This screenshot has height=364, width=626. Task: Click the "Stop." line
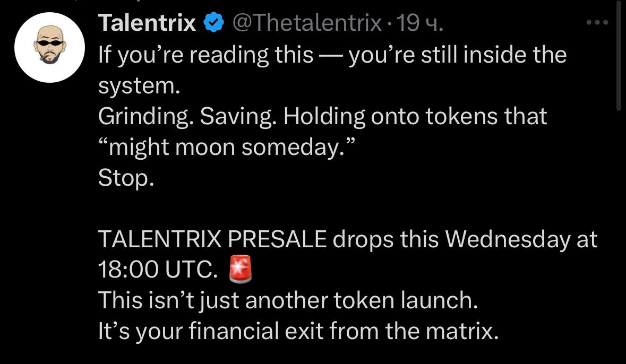coord(126,178)
